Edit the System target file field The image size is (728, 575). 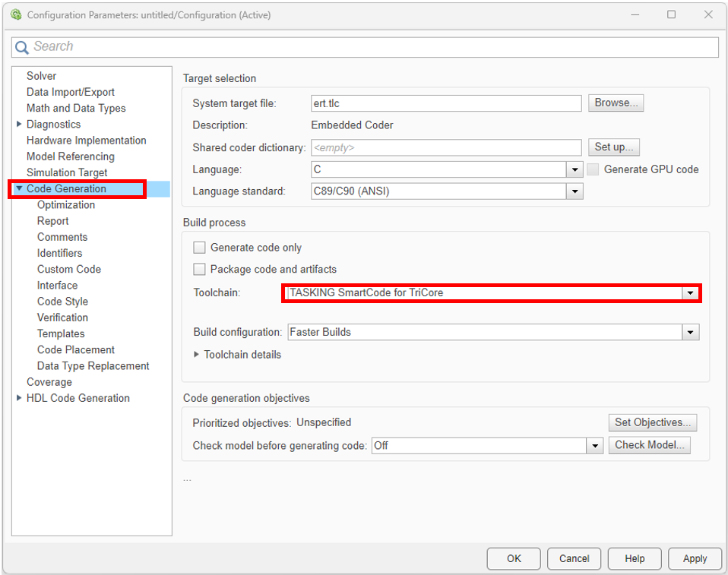[446, 103]
